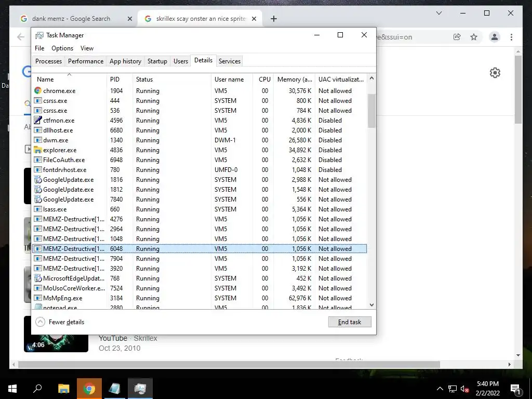
Task: Click the ctfmon.exe pen icon
Action: pyautogui.click(x=38, y=120)
